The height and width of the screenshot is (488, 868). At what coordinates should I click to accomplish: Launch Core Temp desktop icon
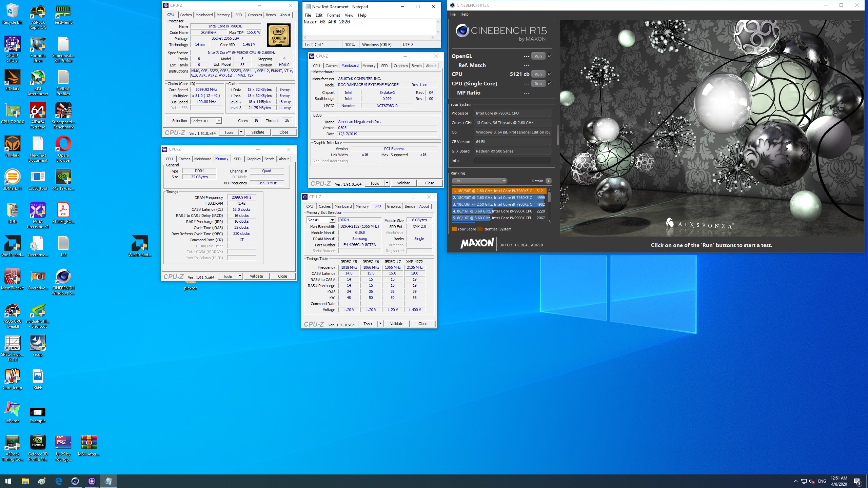click(12, 379)
